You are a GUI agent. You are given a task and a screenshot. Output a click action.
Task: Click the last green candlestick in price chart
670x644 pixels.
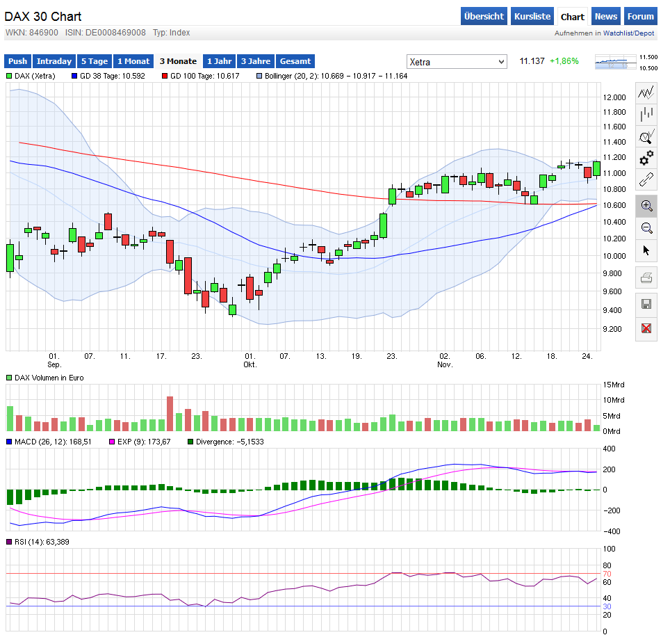[596, 168]
